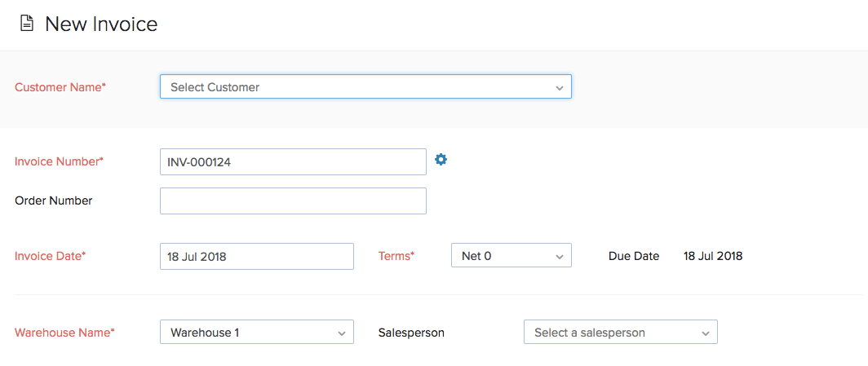868x366 pixels.
Task: Click the chevron arrow in Select Customer field
Action: click(560, 87)
